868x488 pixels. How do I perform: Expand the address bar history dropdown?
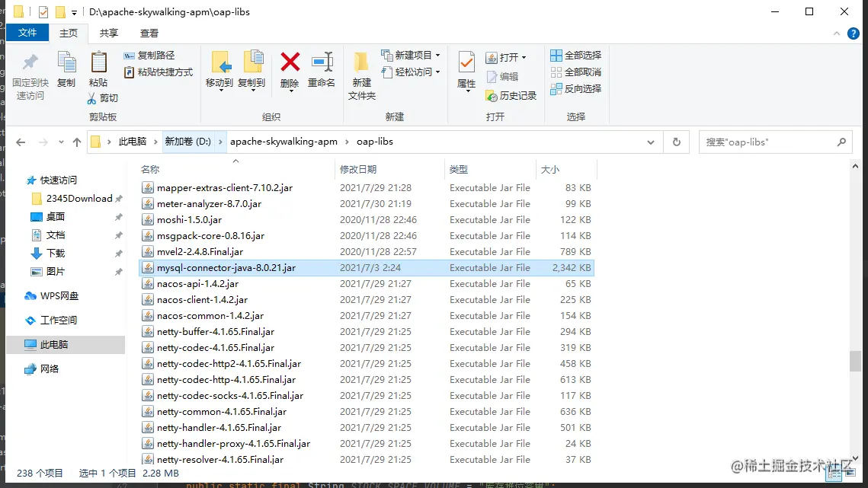[651, 142]
